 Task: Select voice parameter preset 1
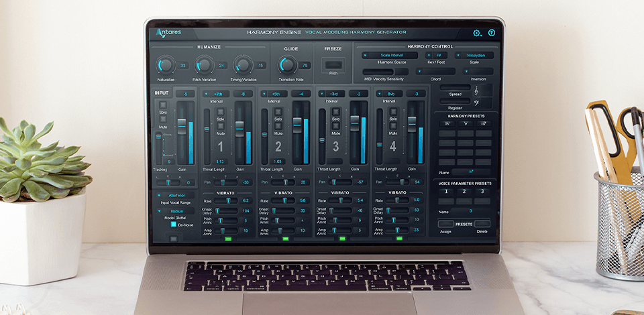click(445, 191)
